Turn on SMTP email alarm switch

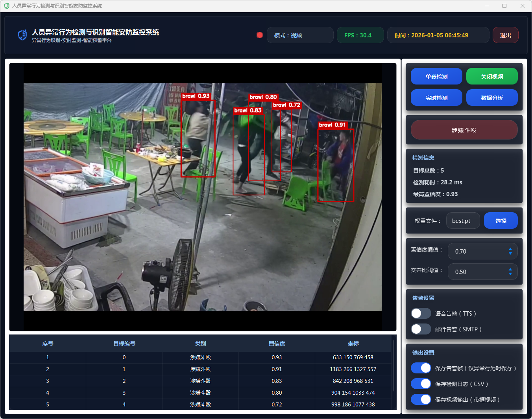[x=421, y=329]
